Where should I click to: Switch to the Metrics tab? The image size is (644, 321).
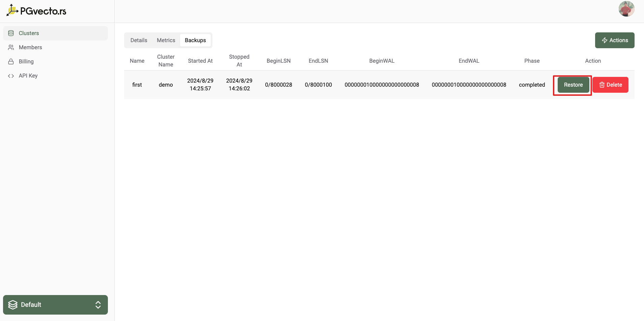click(166, 40)
